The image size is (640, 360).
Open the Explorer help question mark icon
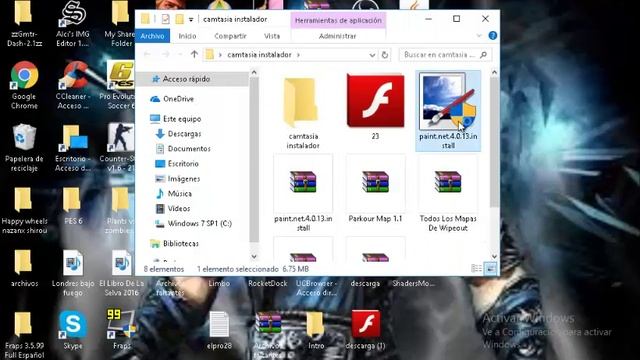coord(493,36)
